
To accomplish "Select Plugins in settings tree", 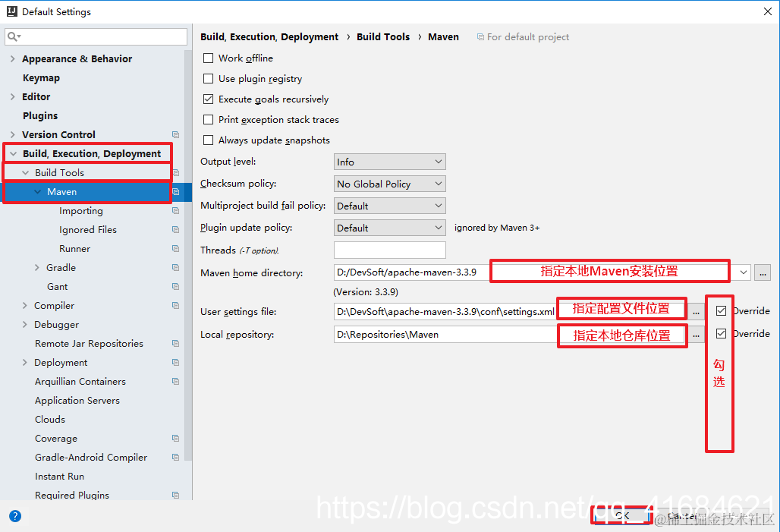I will [x=40, y=115].
